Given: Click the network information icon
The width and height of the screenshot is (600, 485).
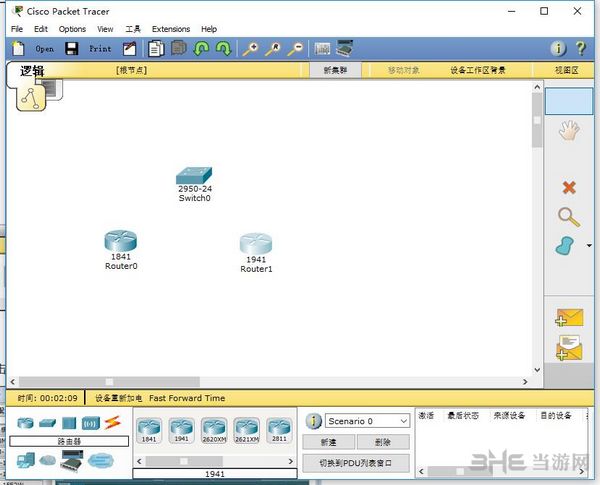Looking at the screenshot, I should point(558,49).
